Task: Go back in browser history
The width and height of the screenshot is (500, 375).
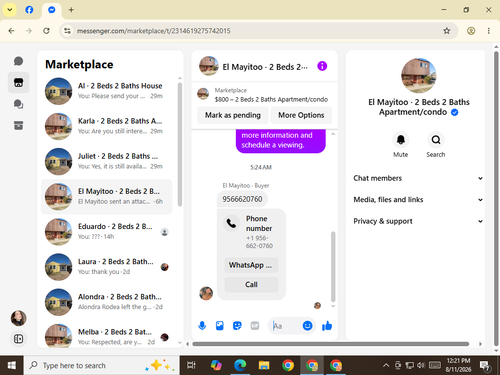Action: pyautogui.click(x=11, y=31)
